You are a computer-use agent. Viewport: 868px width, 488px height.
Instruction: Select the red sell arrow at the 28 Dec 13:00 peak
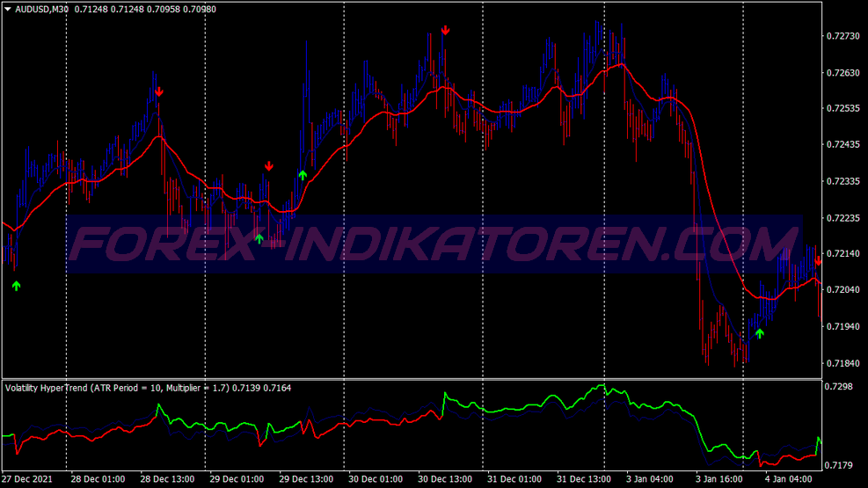tap(158, 91)
